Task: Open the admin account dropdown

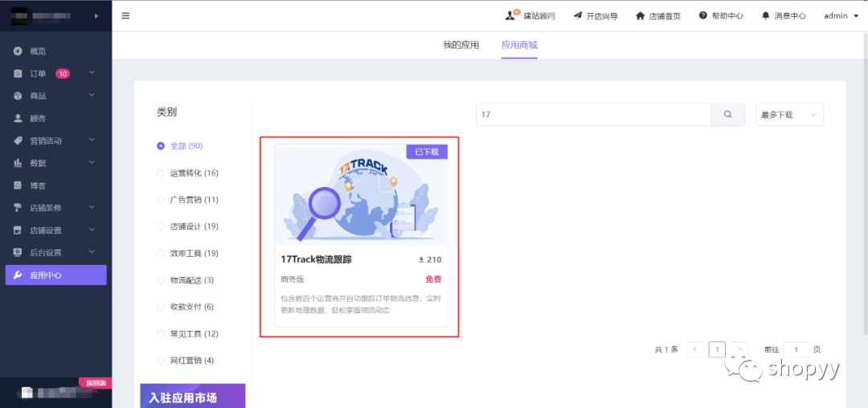Action: pos(841,15)
